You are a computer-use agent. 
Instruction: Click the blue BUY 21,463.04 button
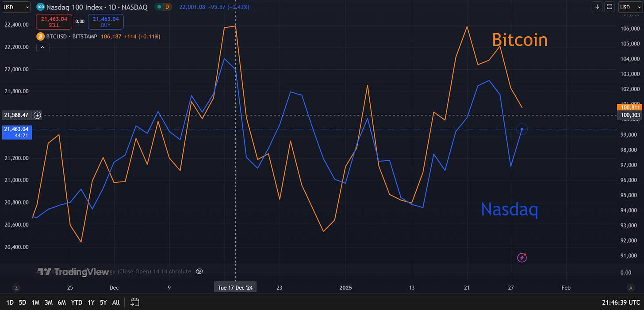[106, 21]
